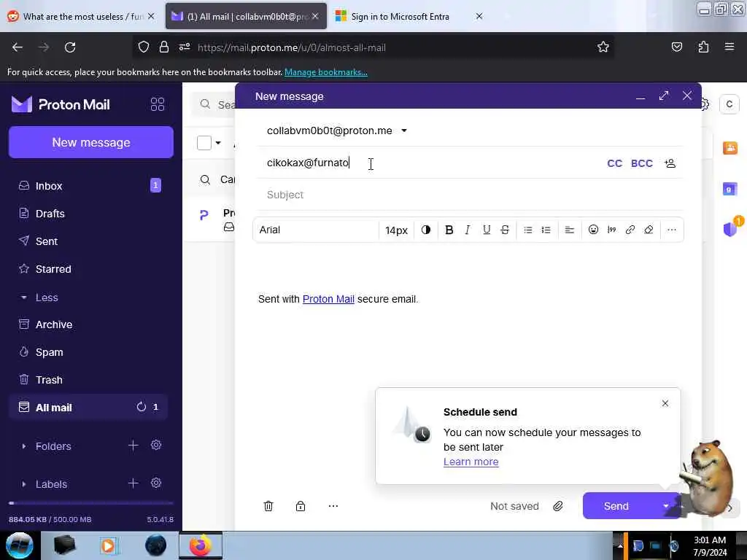Expand the Labels section
Image resolution: width=747 pixels, height=560 pixels.
[44, 484]
